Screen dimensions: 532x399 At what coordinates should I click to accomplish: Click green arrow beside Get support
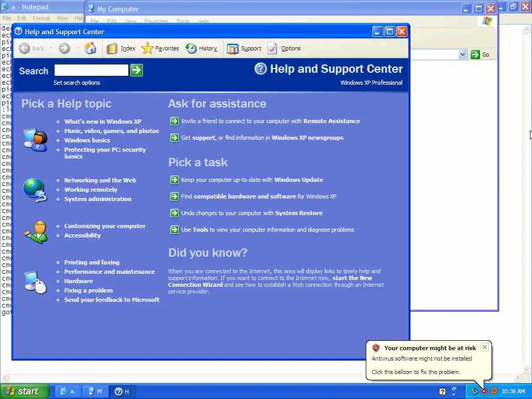175,138
